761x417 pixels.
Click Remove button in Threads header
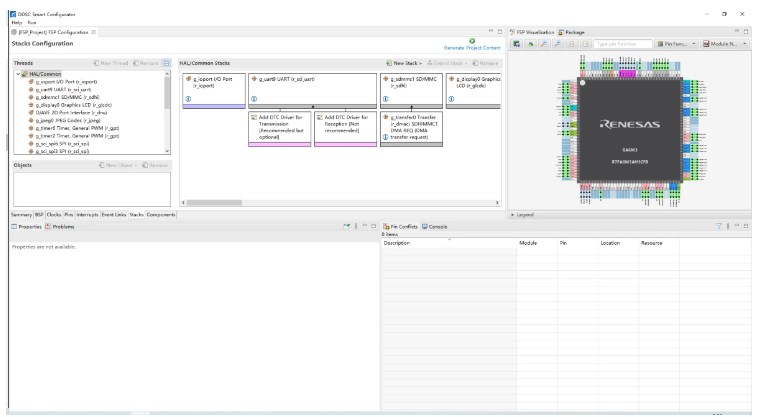coord(146,63)
